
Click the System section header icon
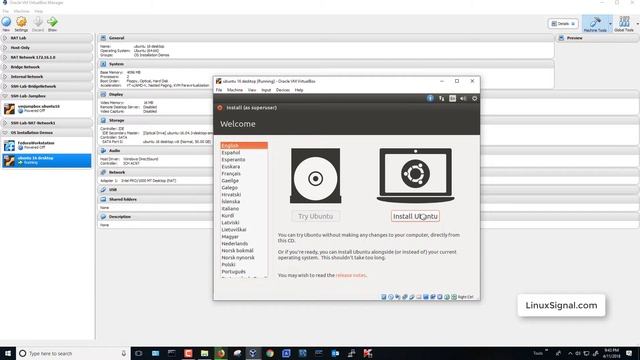103,64
